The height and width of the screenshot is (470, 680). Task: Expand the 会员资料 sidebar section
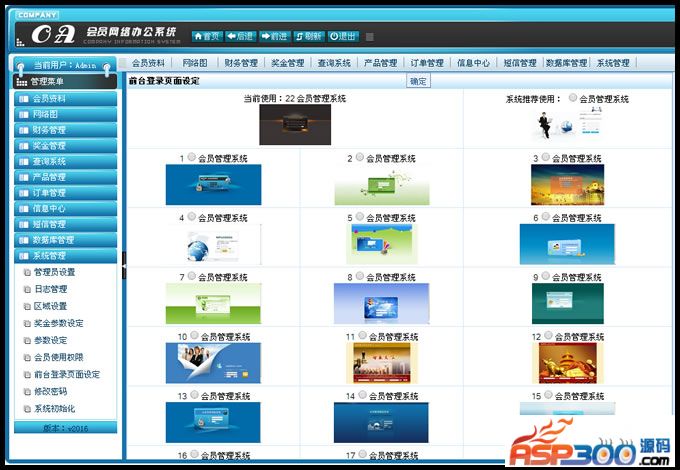(65, 99)
